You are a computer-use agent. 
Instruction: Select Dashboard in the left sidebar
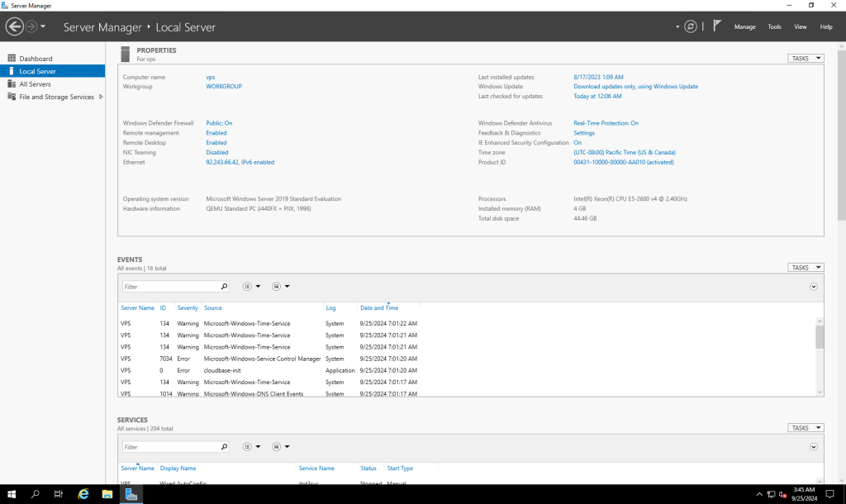pyautogui.click(x=36, y=59)
